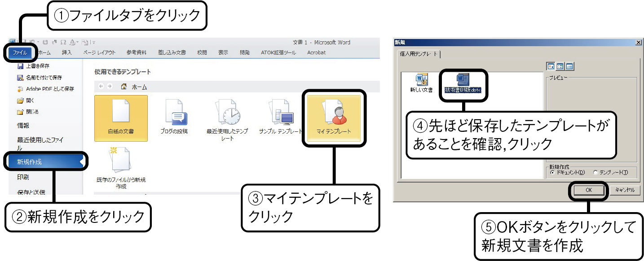Viewport: 644px width, 261px height.
Task: Click the Ω symbol Quick Access icon
Action: [x=63, y=42]
